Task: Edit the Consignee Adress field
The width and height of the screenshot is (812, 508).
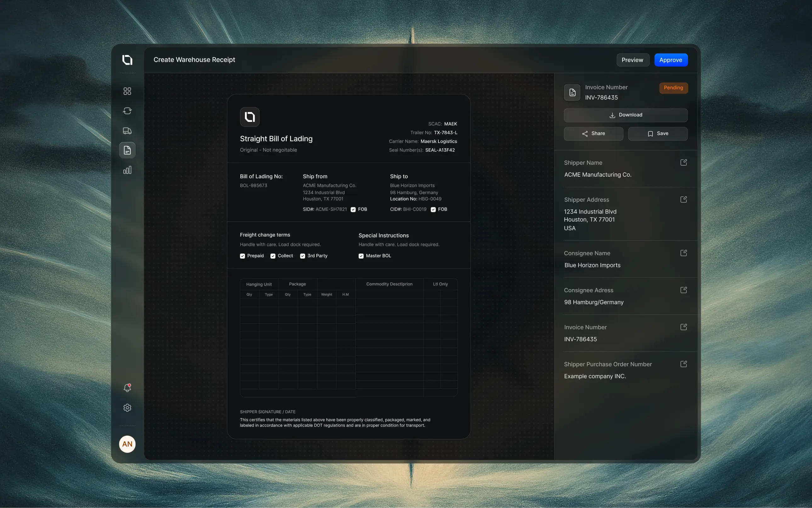Action: [684, 290]
